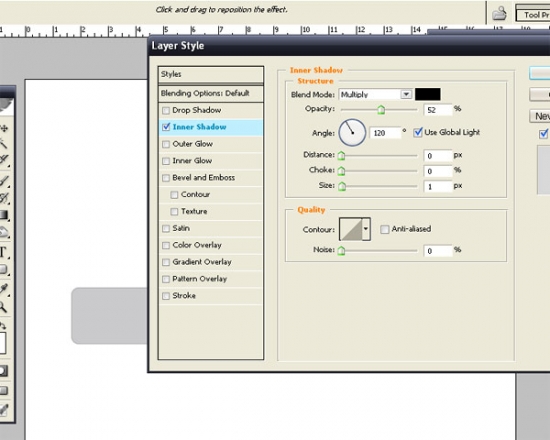This screenshot has height=440, width=550.
Task: Enable the Outer Glow checkbox
Action: [166, 144]
